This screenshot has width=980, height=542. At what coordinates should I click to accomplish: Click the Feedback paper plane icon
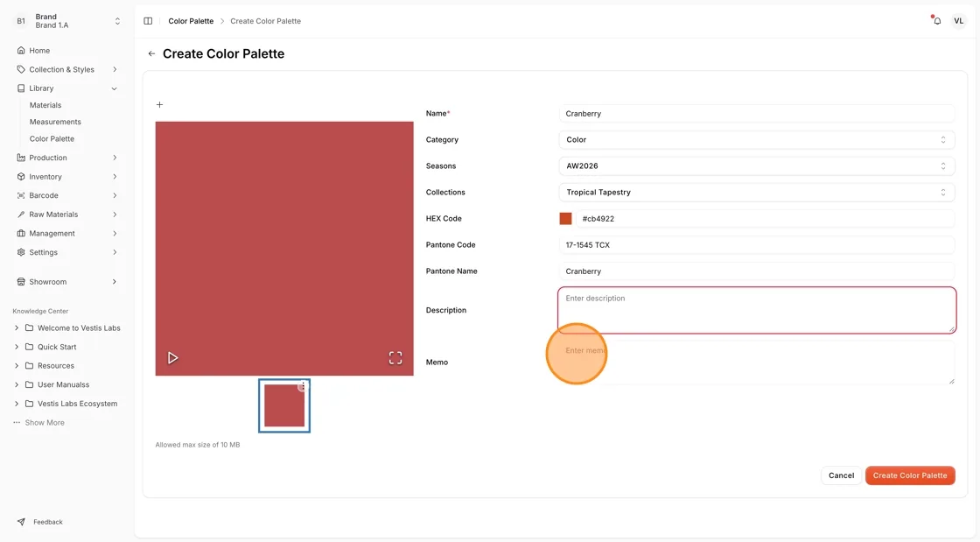point(21,521)
